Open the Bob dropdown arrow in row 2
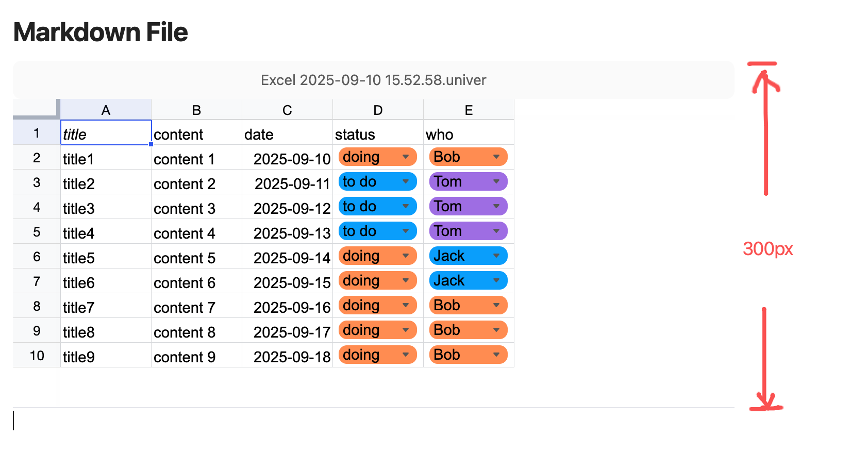The width and height of the screenshot is (868, 470). pos(496,157)
